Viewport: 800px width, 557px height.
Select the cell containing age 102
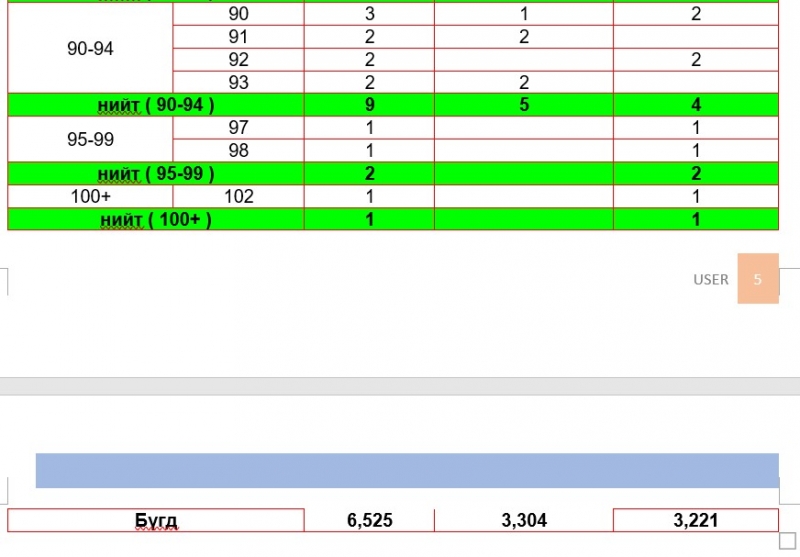click(x=238, y=196)
